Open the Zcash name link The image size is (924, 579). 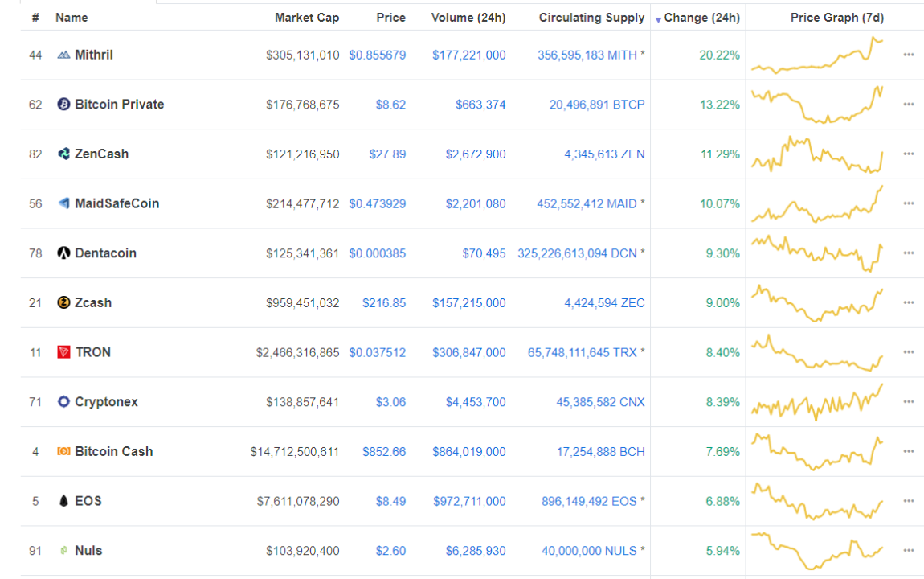pos(93,302)
